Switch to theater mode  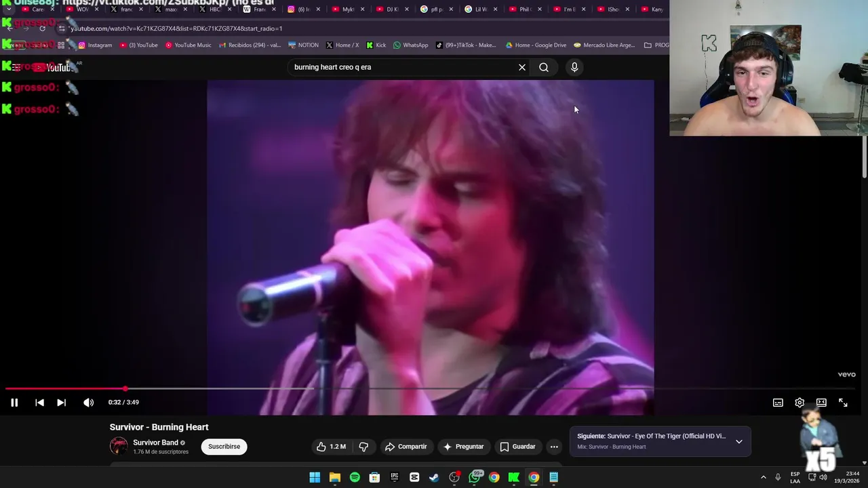coord(821,403)
